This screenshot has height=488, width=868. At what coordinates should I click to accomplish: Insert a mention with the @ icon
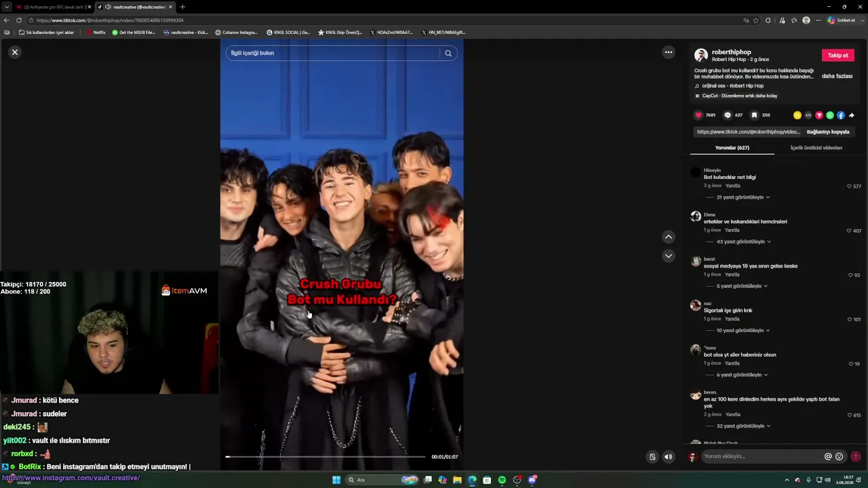pyautogui.click(x=828, y=457)
